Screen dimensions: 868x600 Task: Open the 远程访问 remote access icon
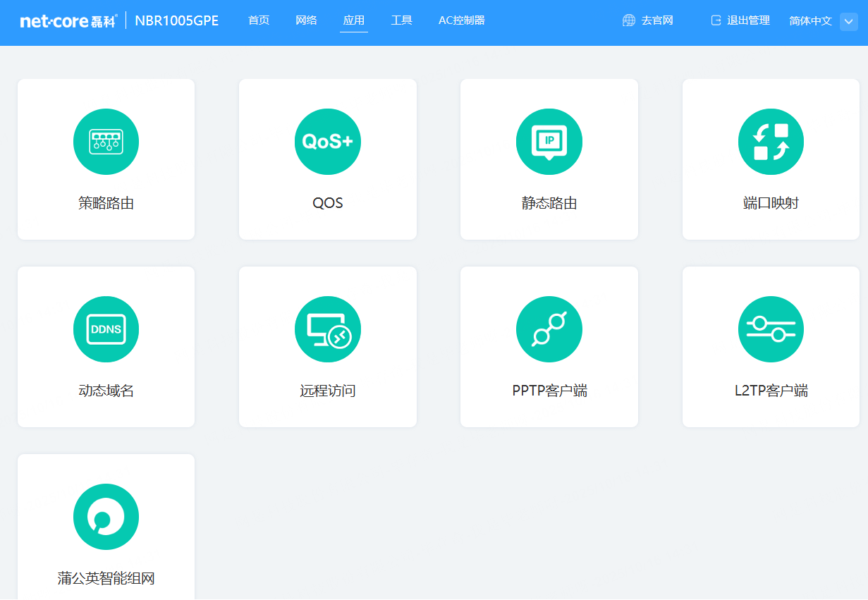coord(328,329)
